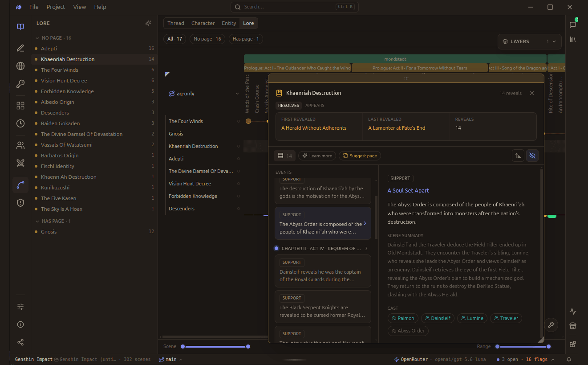Screen dimensions: 588x365
Task: Open the Help menu
Action: pos(100,7)
